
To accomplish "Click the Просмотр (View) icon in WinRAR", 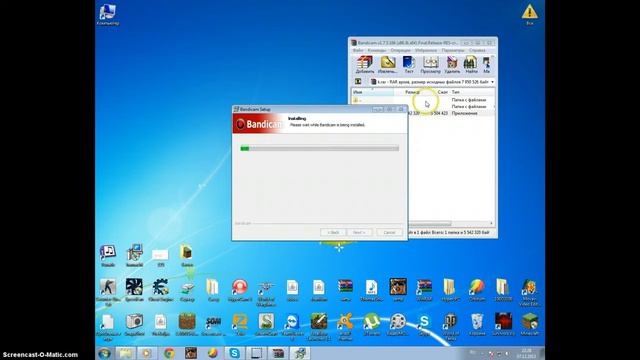I will click(430, 64).
